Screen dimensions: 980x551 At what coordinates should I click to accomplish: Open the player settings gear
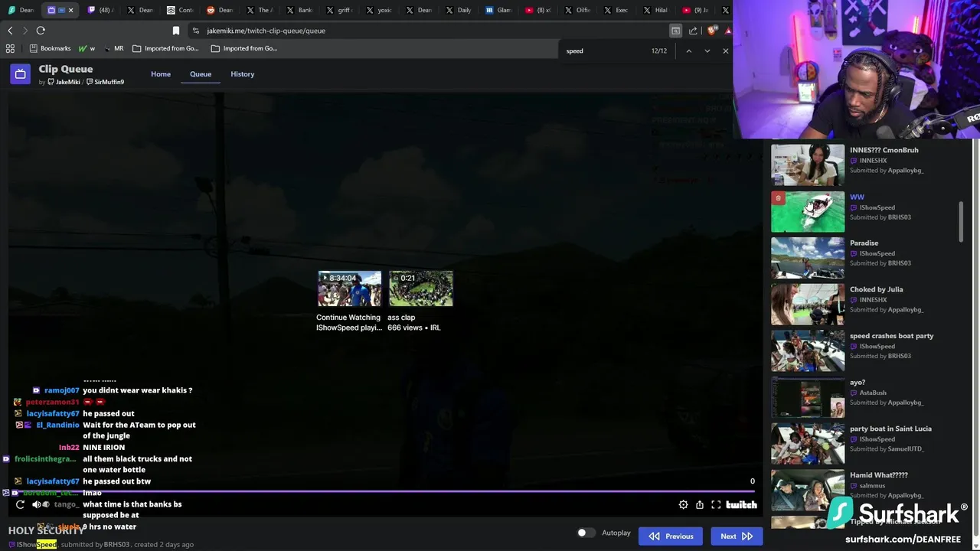click(x=683, y=504)
